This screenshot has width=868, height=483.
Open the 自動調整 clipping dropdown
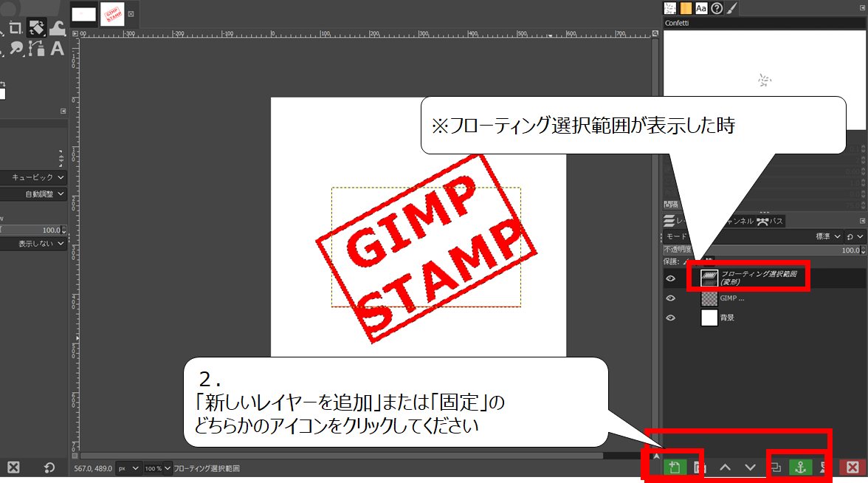point(33,193)
